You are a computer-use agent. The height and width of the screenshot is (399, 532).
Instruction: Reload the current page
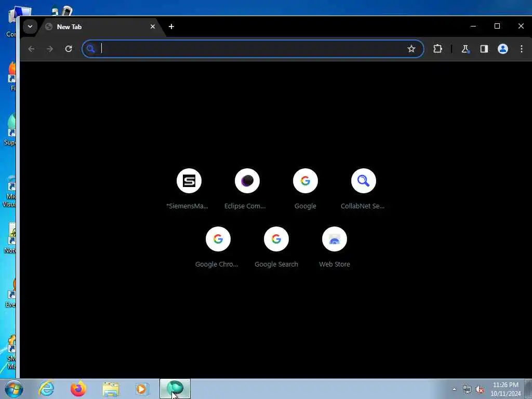[69, 49]
